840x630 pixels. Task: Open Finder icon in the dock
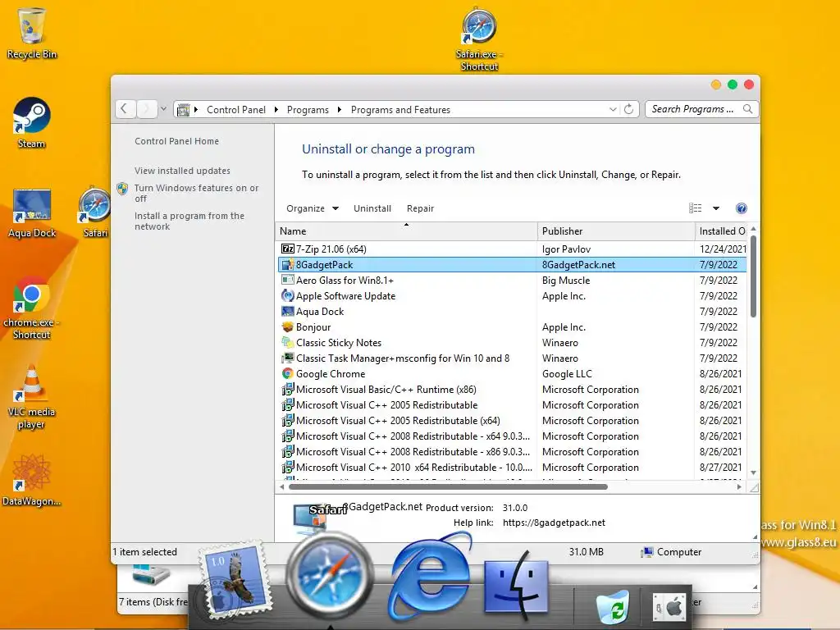(x=517, y=586)
